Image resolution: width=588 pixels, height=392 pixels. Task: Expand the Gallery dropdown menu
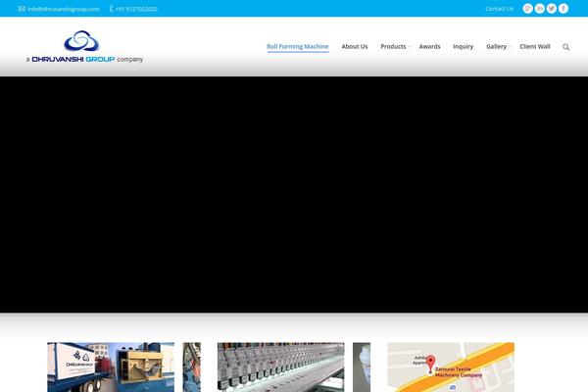[497, 46]
